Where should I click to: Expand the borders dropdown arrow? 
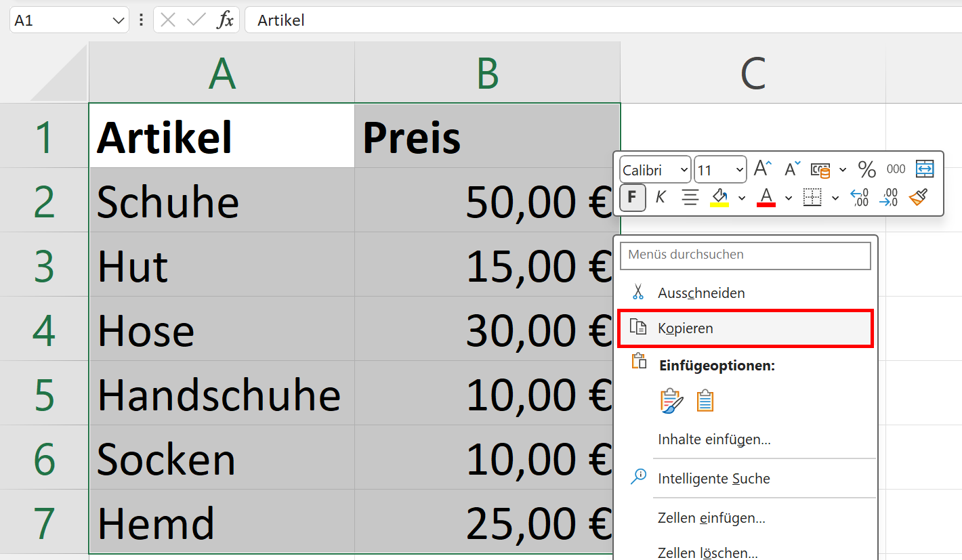[835, 198]
